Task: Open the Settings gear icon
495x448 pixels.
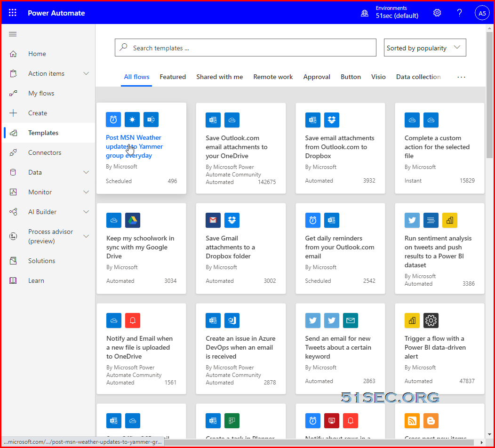Action: 437,13
